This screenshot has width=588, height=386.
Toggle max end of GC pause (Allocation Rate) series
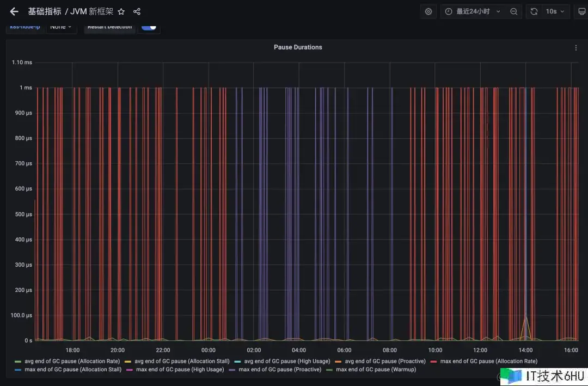(x=488, y=361)
